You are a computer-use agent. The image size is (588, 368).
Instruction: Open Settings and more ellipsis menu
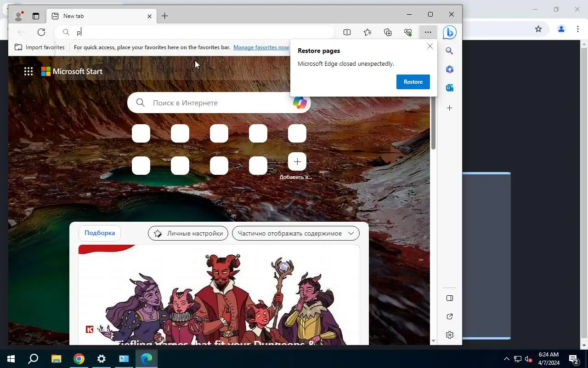pyautogui.click(x=428, y=32)
